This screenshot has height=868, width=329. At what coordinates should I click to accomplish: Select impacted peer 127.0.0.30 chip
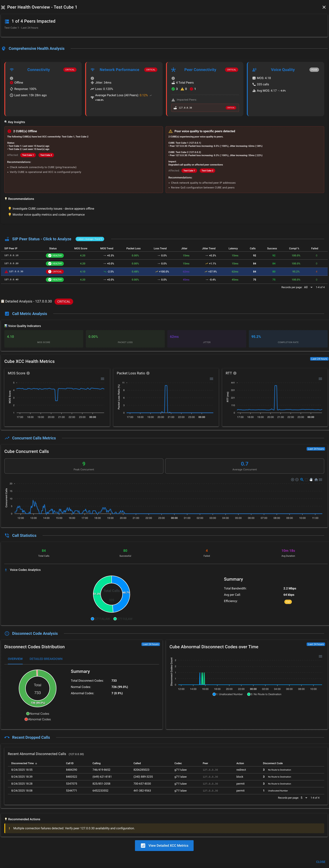(x=205, y=108)
